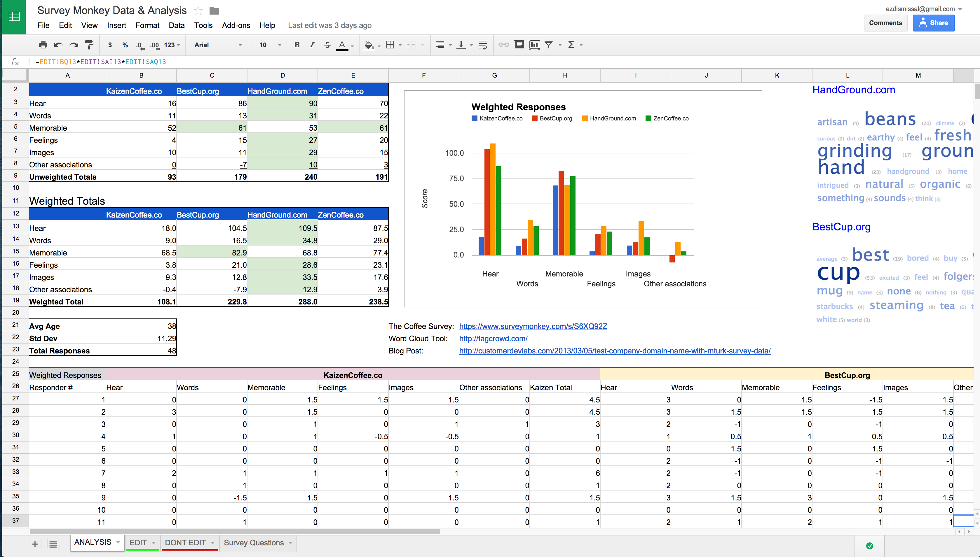Increase decimal places
The height and width of the screenshot is (557, 980).
(x=155, y=45)
